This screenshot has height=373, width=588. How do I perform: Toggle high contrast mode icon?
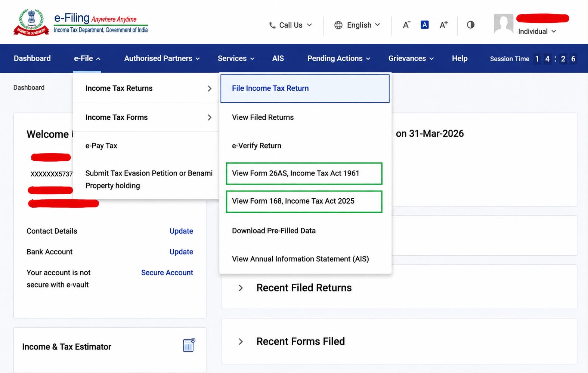pos(471,25)
